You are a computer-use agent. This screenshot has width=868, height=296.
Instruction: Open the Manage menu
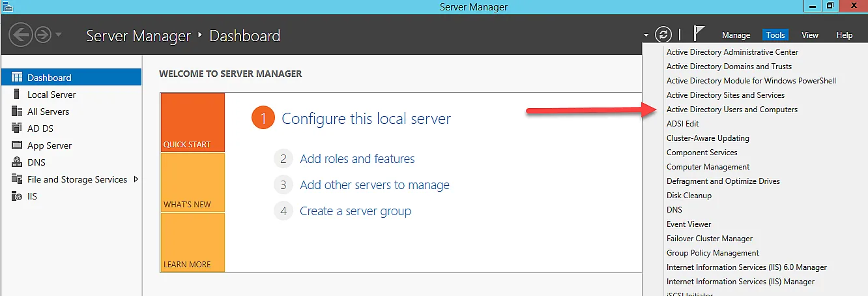736,35
